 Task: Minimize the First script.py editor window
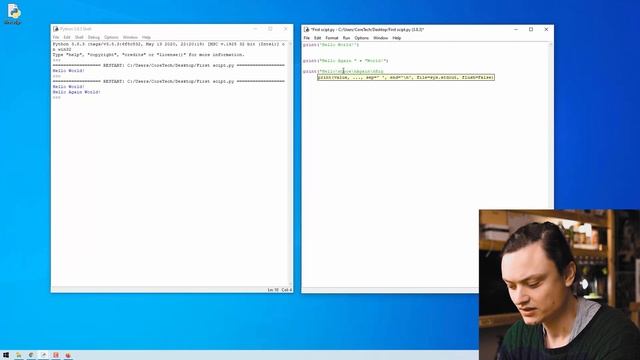516,29
